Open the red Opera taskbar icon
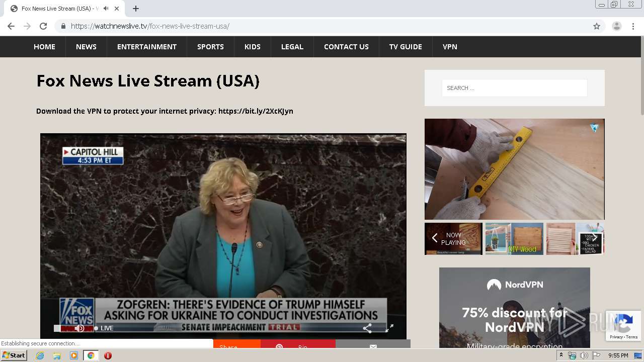The height and width of the screenshot is (362, 644). [108, 355]
